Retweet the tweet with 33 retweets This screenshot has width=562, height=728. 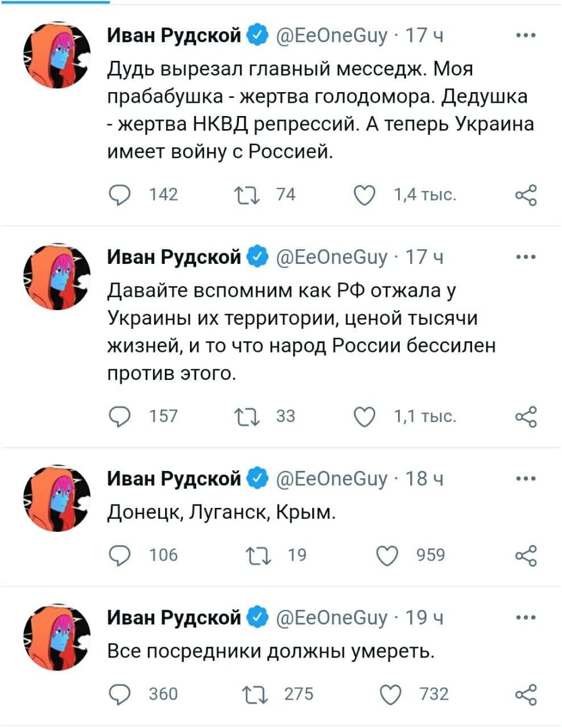click(x=249, y=417)
